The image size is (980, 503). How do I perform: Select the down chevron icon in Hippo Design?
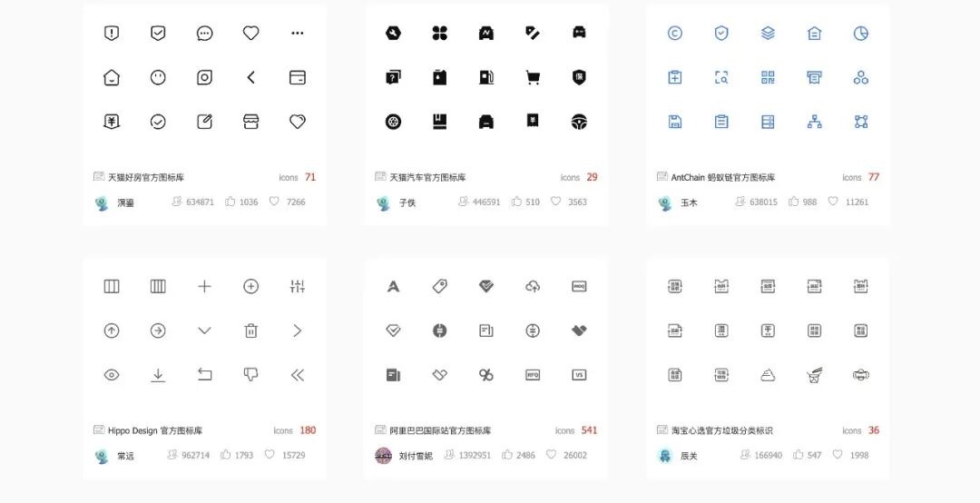click(x=204, y=330)
